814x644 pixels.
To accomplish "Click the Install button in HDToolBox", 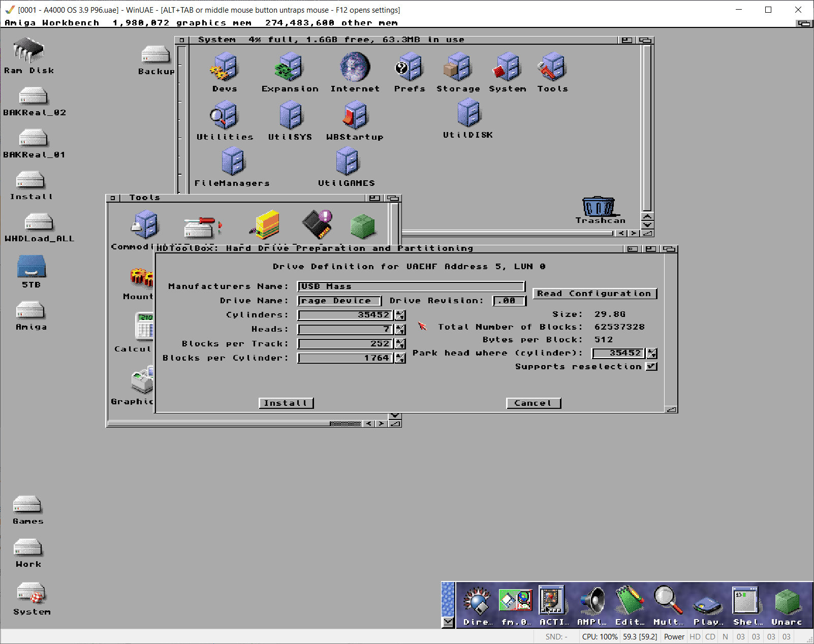I will coord(286,403).
